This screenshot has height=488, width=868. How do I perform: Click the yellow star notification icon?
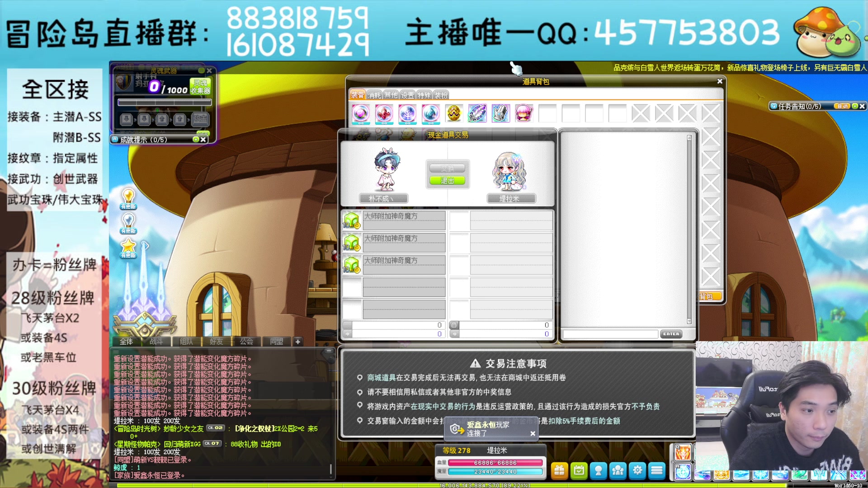tap(128, 248)
